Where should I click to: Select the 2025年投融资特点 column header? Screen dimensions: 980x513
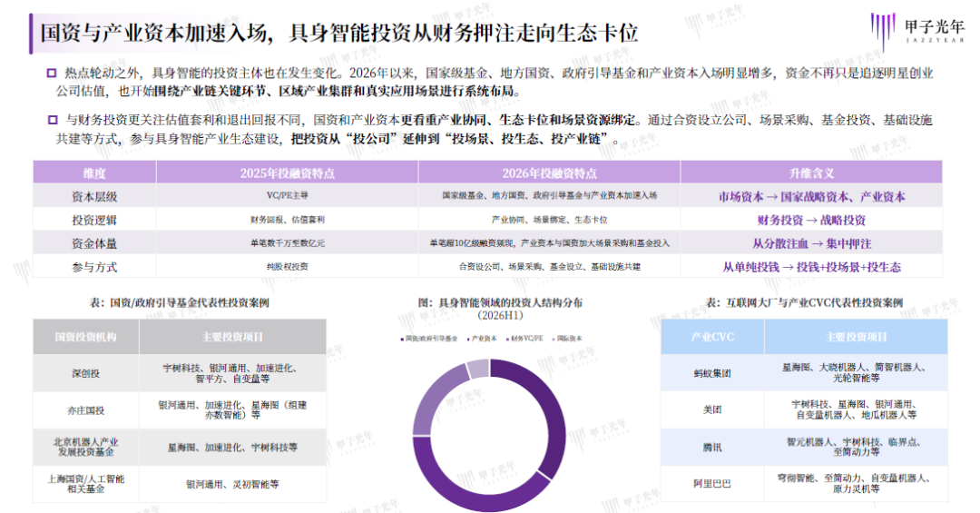[287, 173]
